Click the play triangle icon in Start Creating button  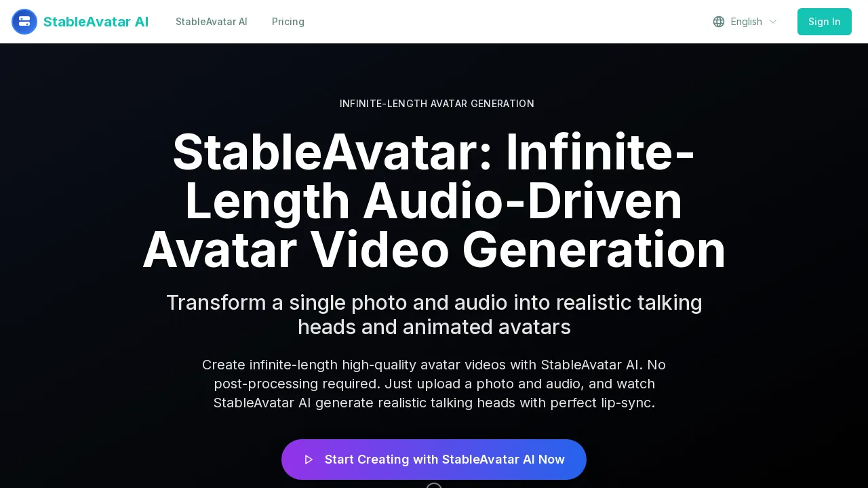[309, 460]
